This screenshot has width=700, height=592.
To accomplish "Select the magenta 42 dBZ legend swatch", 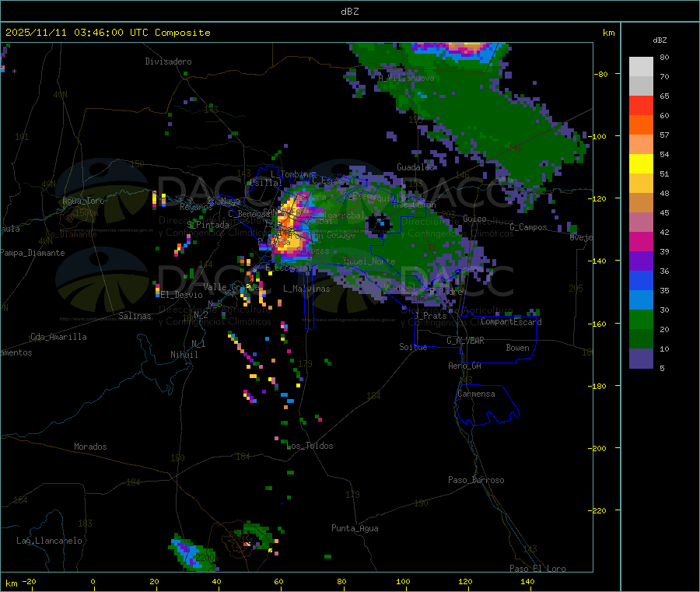I will (x=641, y=241).
